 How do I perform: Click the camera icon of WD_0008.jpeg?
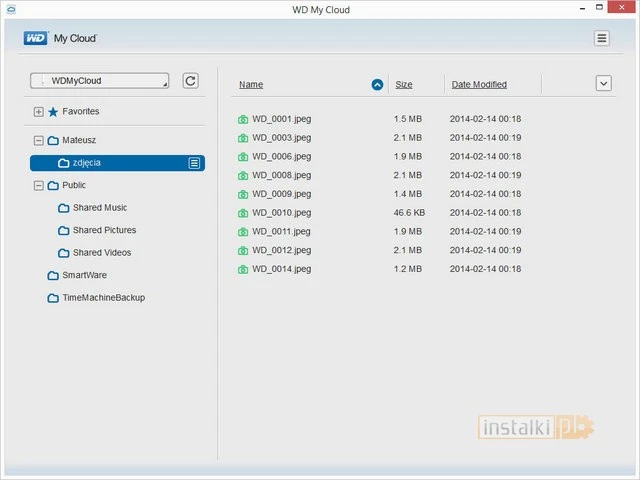coord(243,176)
